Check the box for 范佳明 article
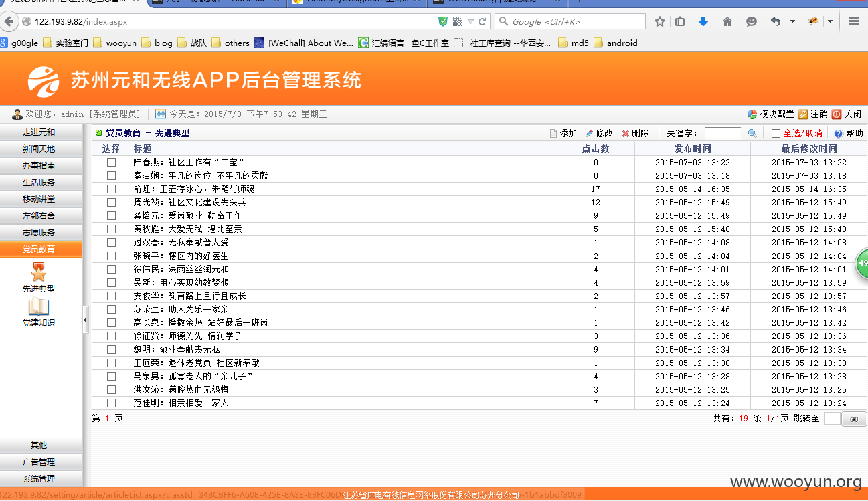The image size is (868, 501). pos(112,403)
